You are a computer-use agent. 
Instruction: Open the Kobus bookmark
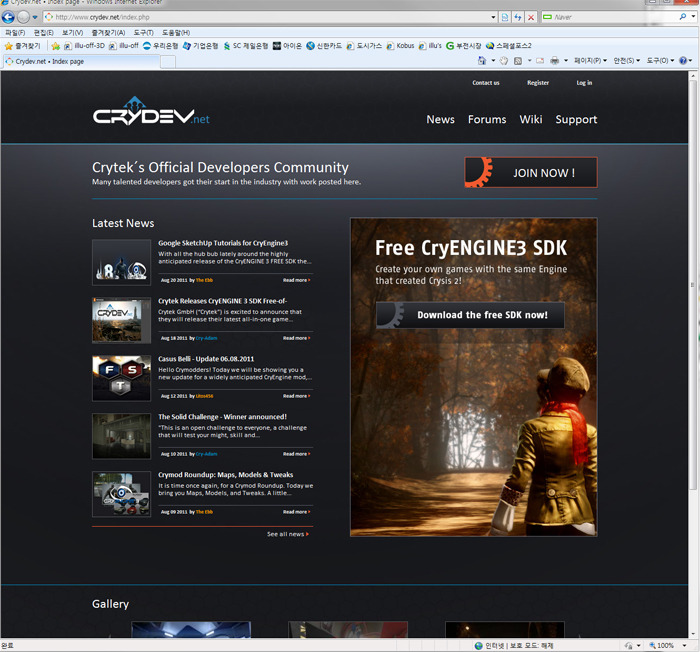pos(400,46)
